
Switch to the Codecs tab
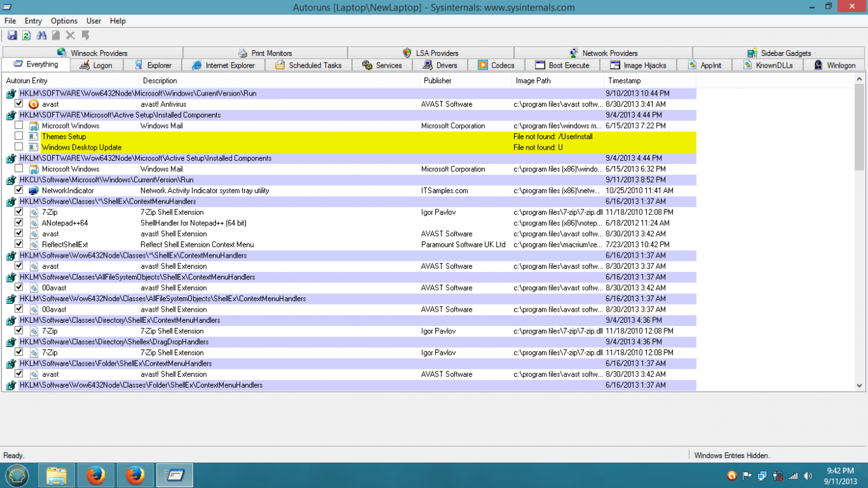click(x=496, y=65)
